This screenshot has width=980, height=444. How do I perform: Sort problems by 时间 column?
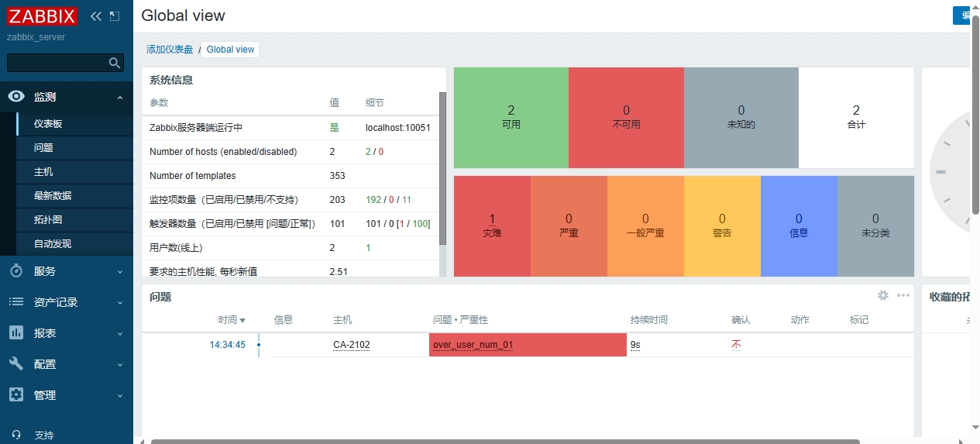tap(232, 320)
